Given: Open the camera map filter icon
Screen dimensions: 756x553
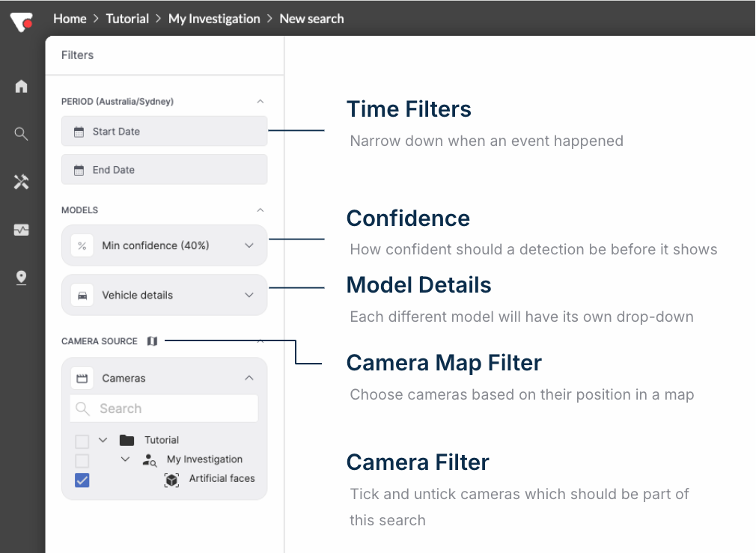Looking at the screenshot, I should click(153, 341).
